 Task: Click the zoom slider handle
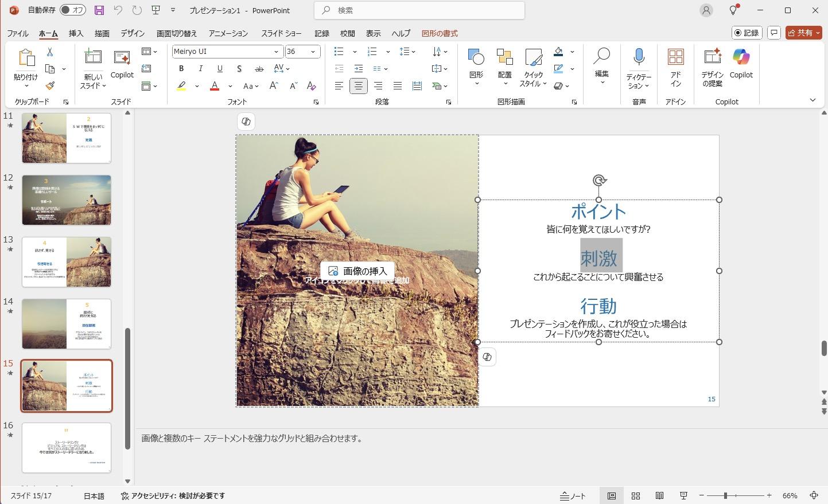point(725,495)
